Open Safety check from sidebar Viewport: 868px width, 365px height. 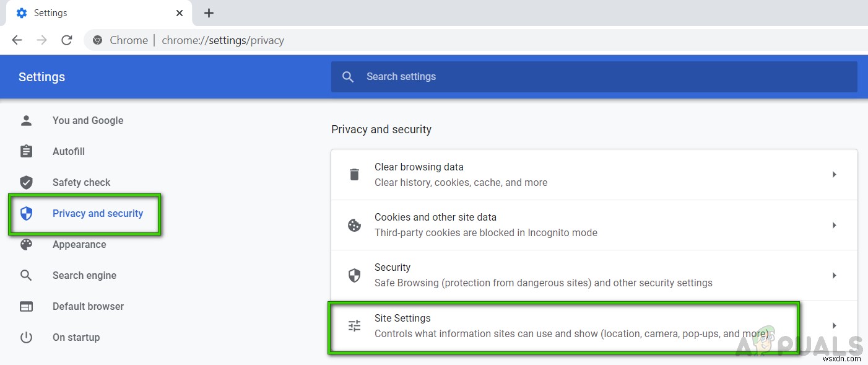pyautogui.click(x=81, y=183)
